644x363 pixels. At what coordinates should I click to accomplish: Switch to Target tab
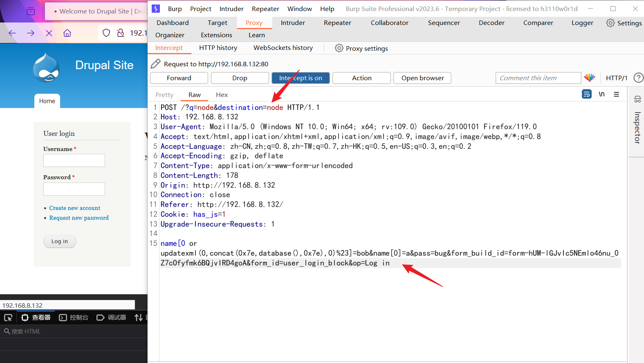click(x=218, y=23)
